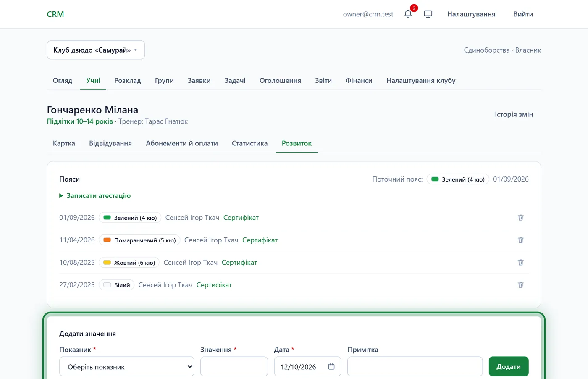Switch to the Відвідування tab
This screenshot has width=588, height=379.
(x=110, y=144)
